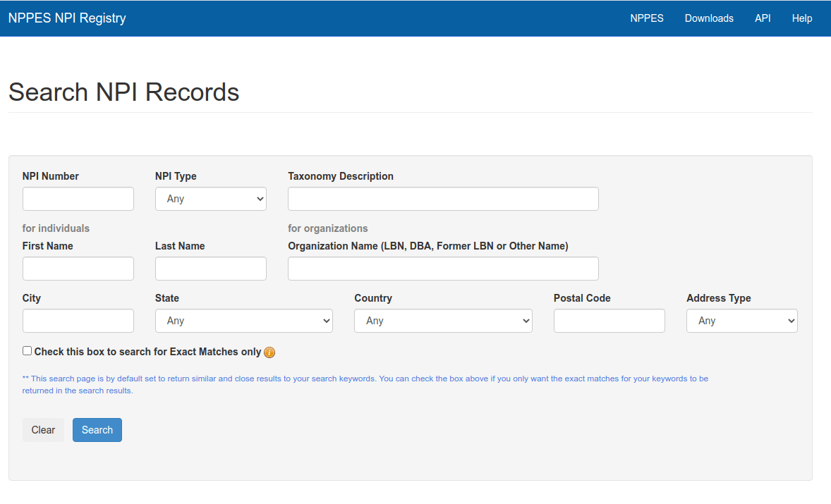Image resolution: width=831 pixels, height=504 pixels.
Task: Open the Country dropdown
Action: pyautogui.click(x=442, y=321)
